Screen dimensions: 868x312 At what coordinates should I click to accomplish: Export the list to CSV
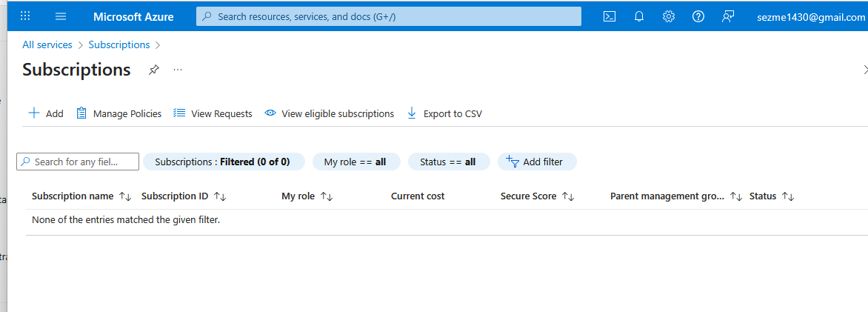(444, 113)
